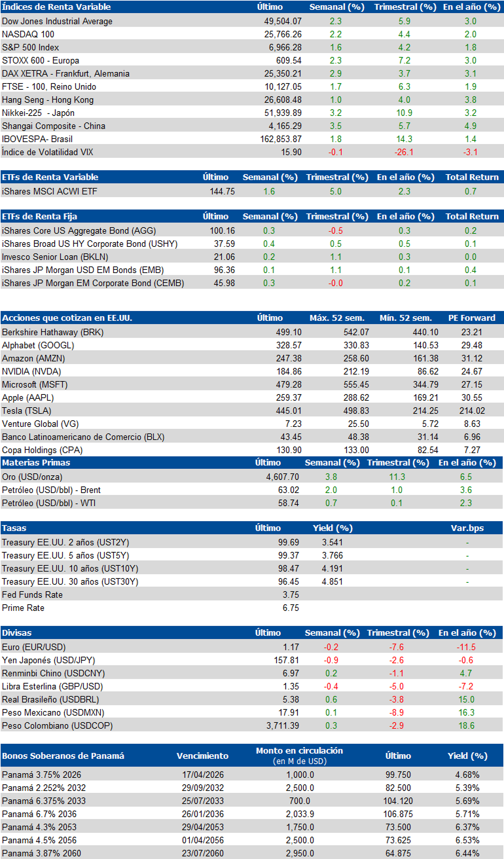Select Treasury EE.UU. 10 años yield
This screenshot has height=859, width=504.
[332, 568]
